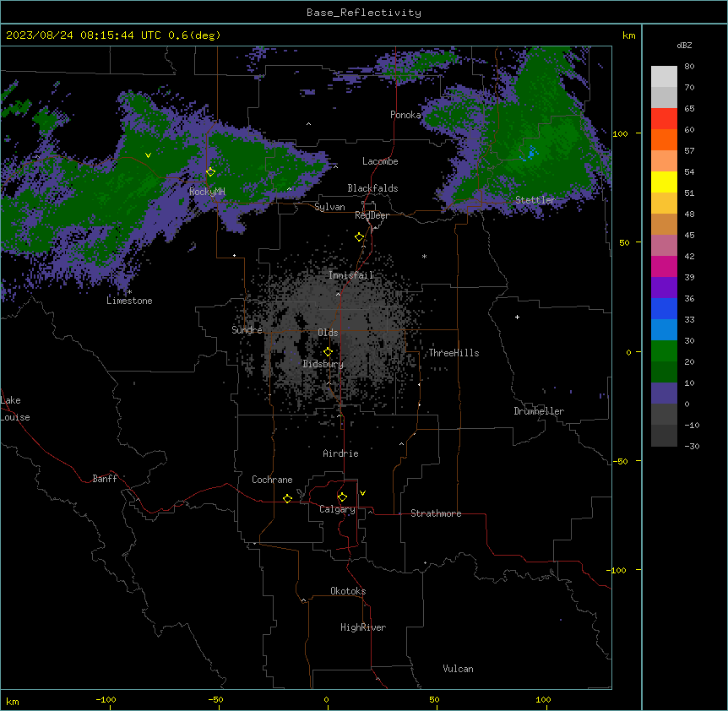The width and height of the screenshot is (728, 711).
Task: Click the Lake Louise label
Action: tap(15, 409)
